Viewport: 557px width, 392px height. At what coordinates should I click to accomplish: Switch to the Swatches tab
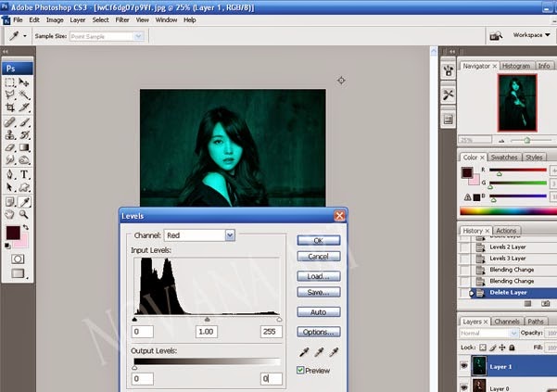[504, 158]
